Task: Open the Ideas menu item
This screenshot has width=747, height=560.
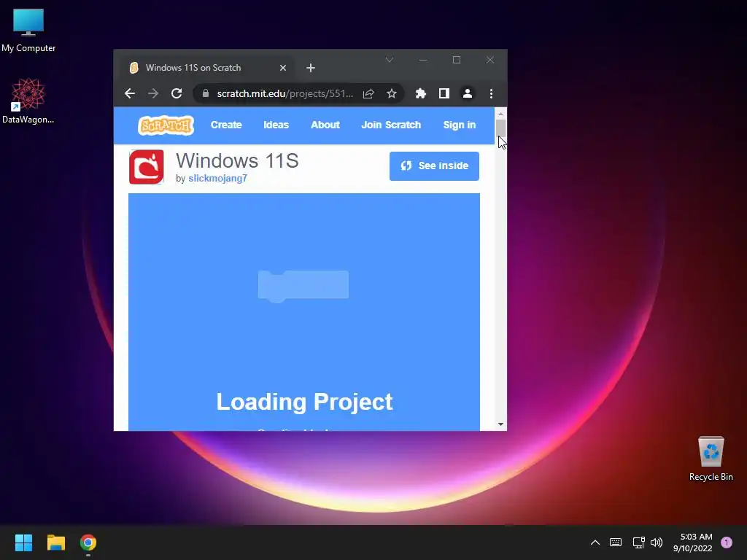Action: pos(276,125)
